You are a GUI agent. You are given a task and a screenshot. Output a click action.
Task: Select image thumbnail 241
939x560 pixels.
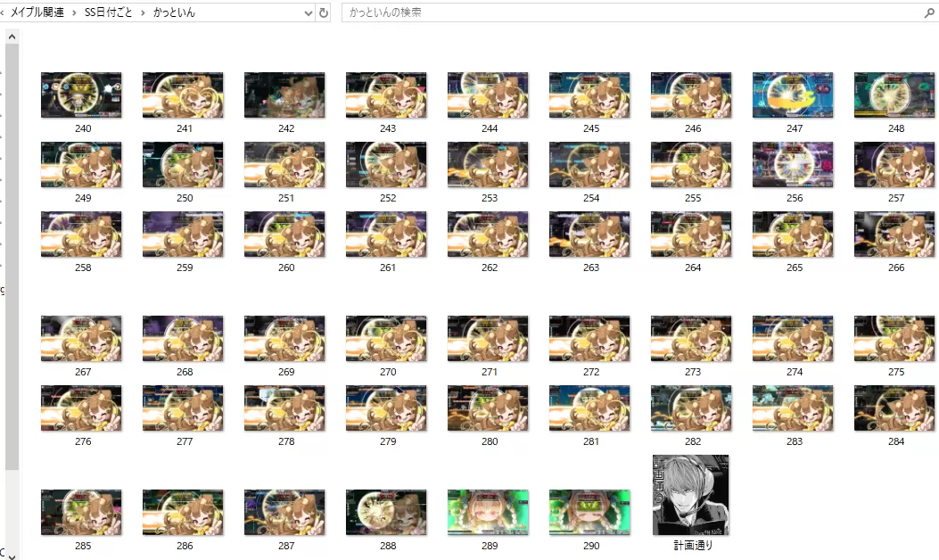pyautogui.click(x=183, y=95)
